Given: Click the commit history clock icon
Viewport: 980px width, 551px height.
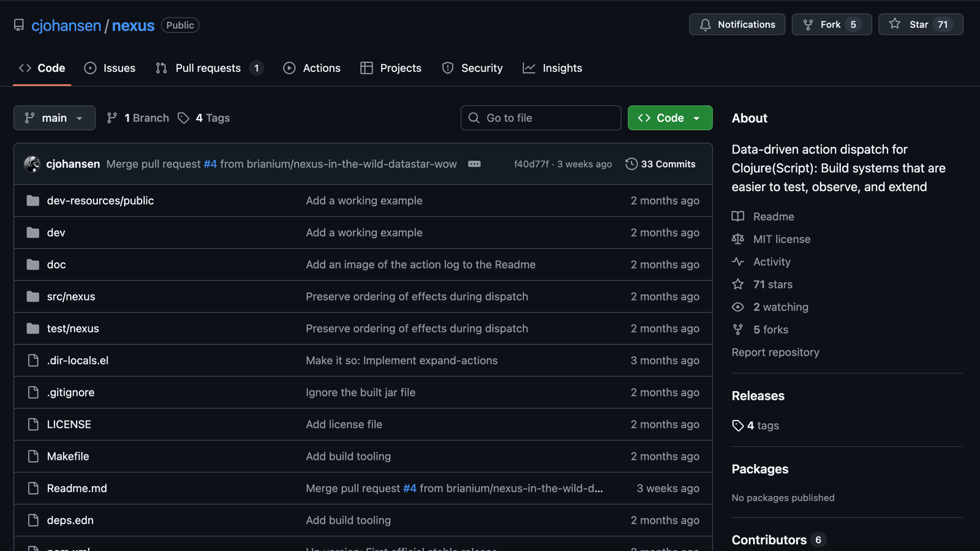Looking at the screenshot, I should pyautogui.click(x=631, y=164).
